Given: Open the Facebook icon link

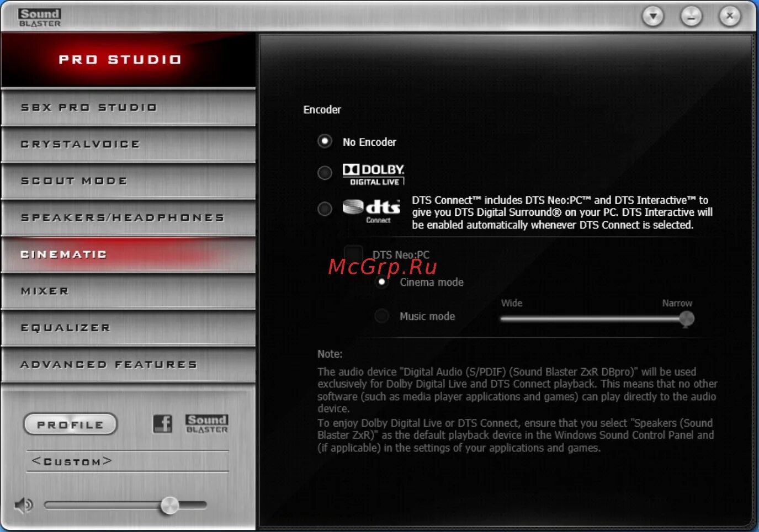Looking at the screenshot, I should click(x=162, y=424).
